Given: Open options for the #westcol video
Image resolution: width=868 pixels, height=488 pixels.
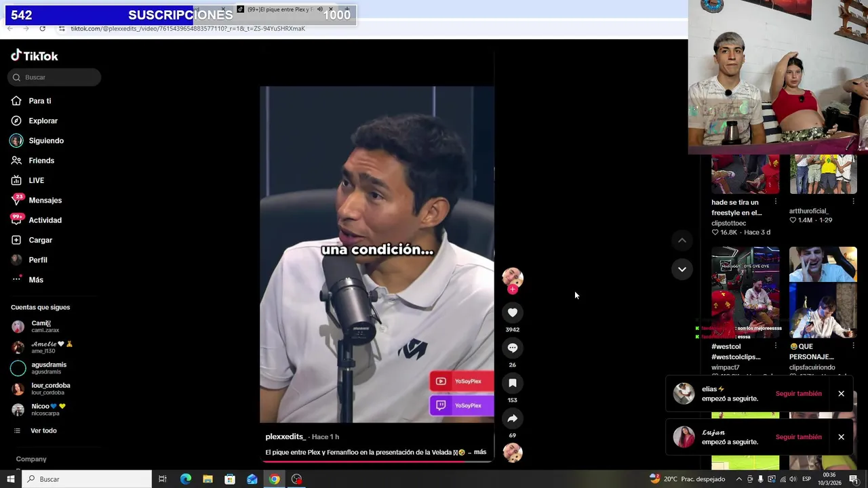Looking at the screenshot, I should [775, 346].
